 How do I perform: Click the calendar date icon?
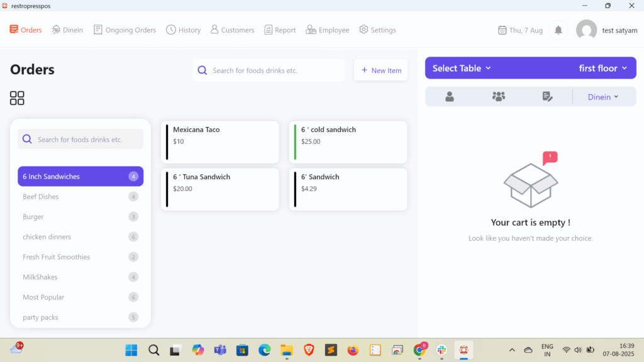[x=502, y=30]
